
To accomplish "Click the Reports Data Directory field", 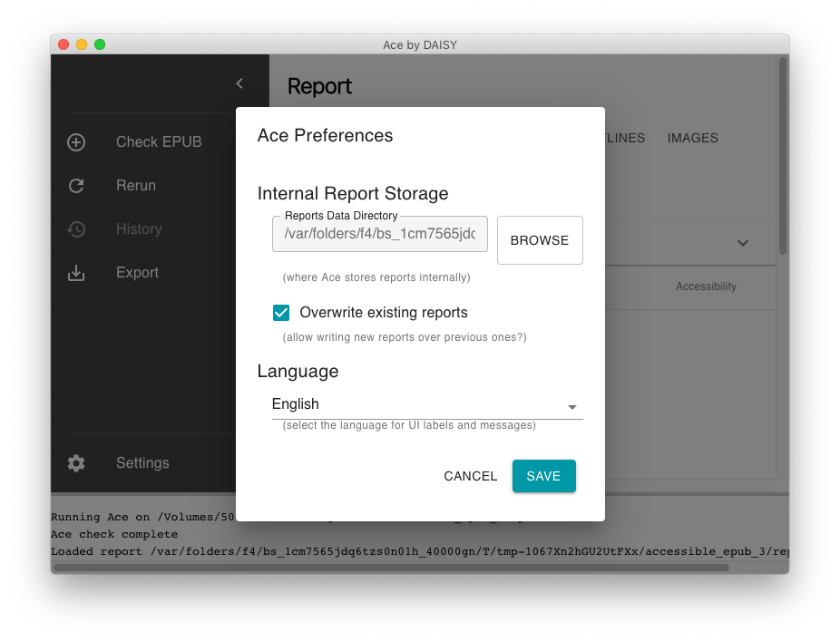I will 380,234.
